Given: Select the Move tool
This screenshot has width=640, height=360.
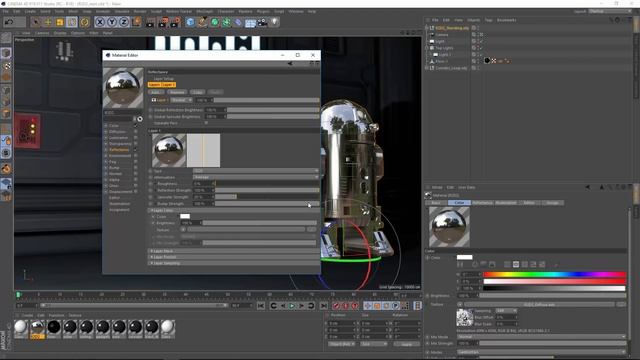Looking at the screenshot, I should pos(48,22).
